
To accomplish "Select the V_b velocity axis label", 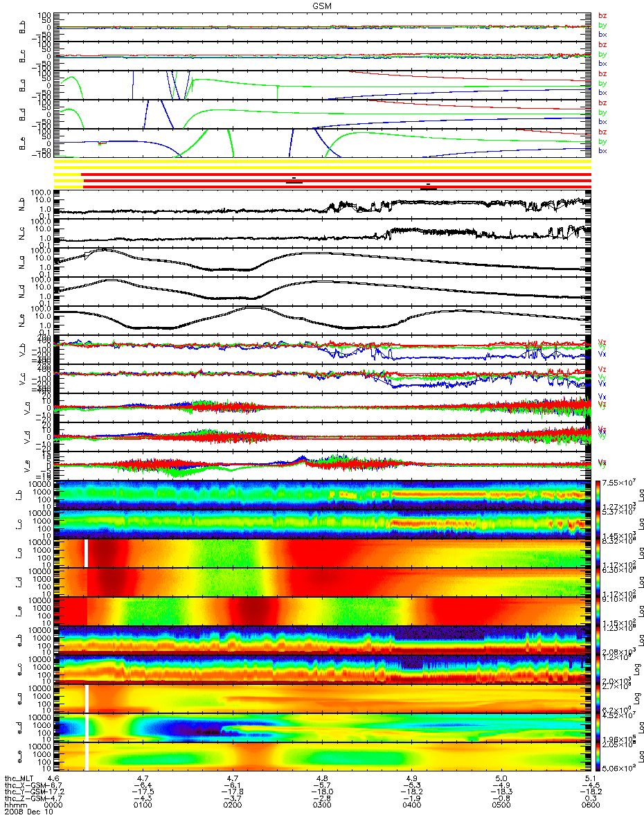I will point(23,350).
